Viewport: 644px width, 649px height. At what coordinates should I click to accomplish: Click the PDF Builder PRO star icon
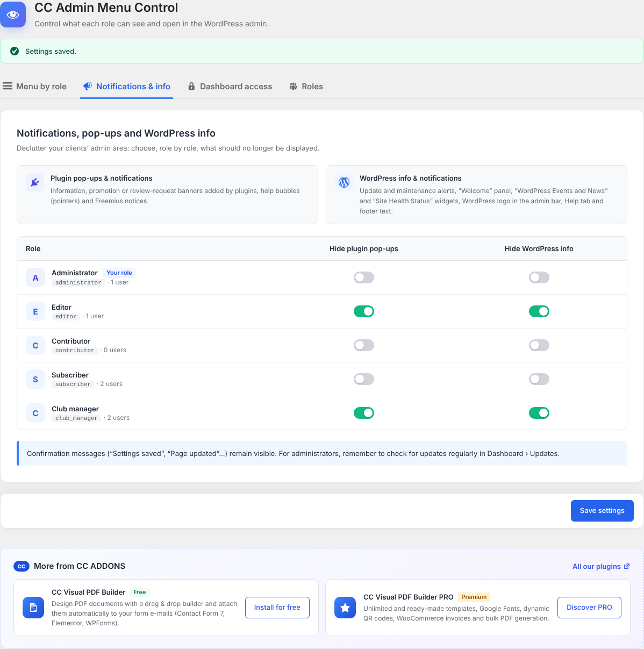tap(345, 608)
